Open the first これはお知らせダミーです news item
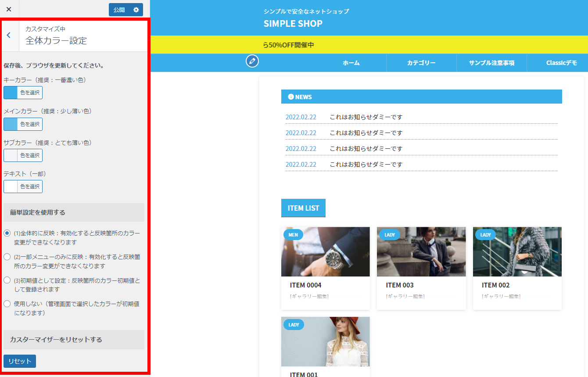This screenshot has height=377, width=588. pos(366,117)
